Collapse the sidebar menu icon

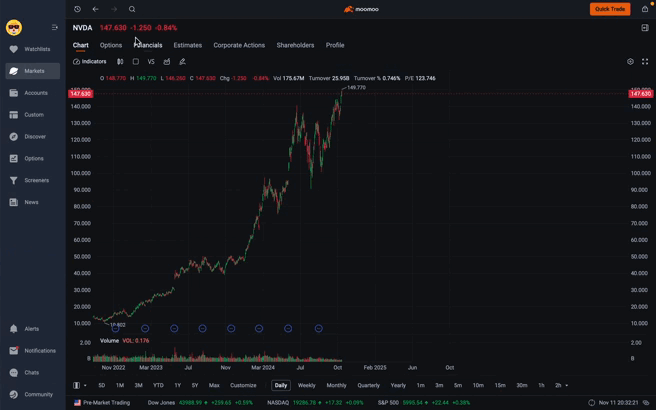click(54, 27)
